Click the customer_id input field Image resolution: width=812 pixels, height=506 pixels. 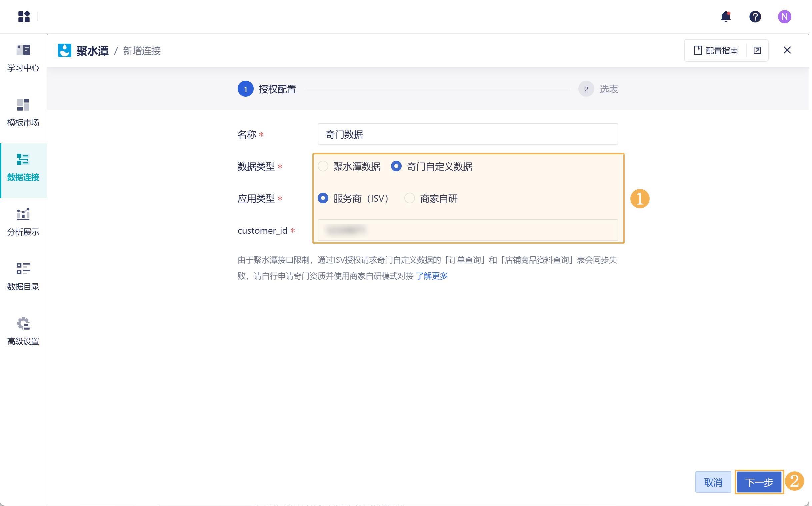click(467, 230)
